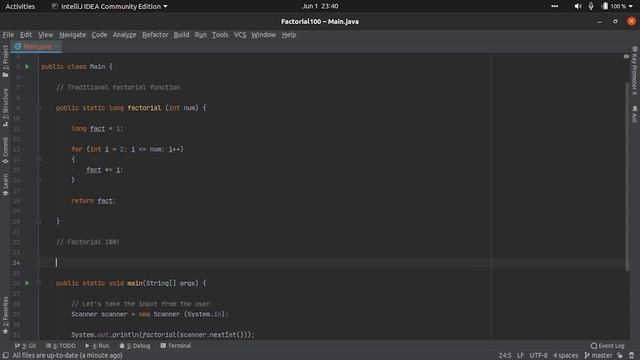This screenshot has width=640, height=360.
Task: Click Activities in the top bar
Action: click(20, 6)
